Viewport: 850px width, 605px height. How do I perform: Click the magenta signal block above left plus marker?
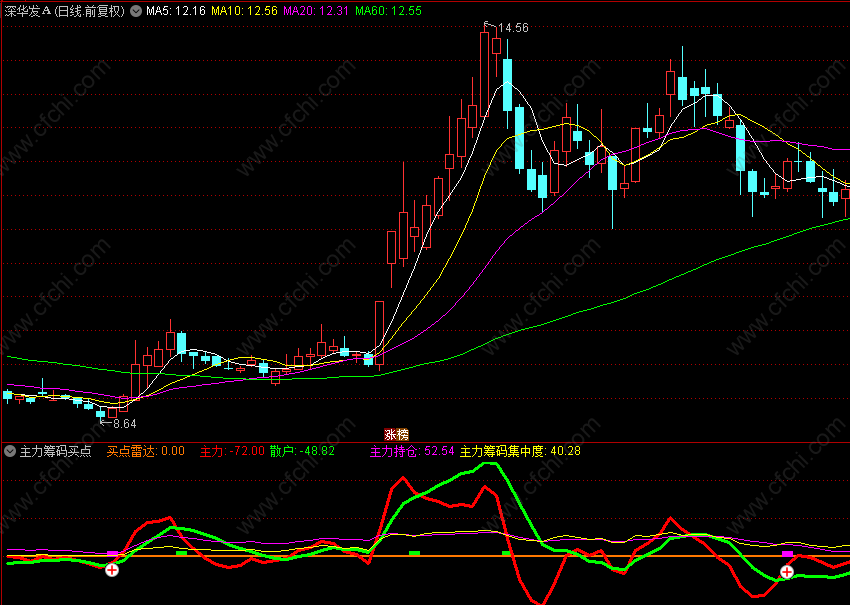click(112, 553)
